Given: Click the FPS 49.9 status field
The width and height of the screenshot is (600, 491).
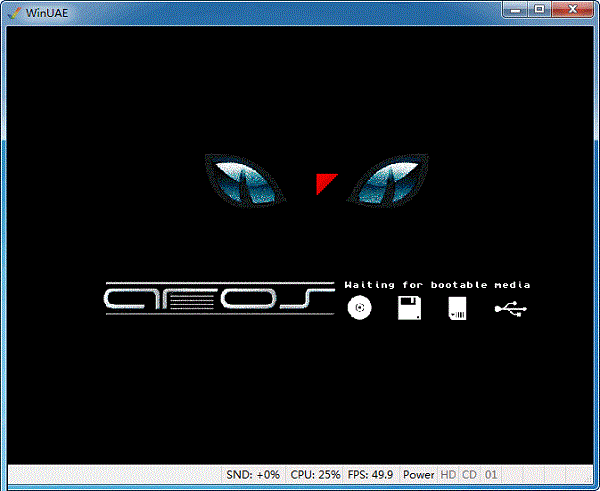Looking at the screenshot, I should [370, 475].
